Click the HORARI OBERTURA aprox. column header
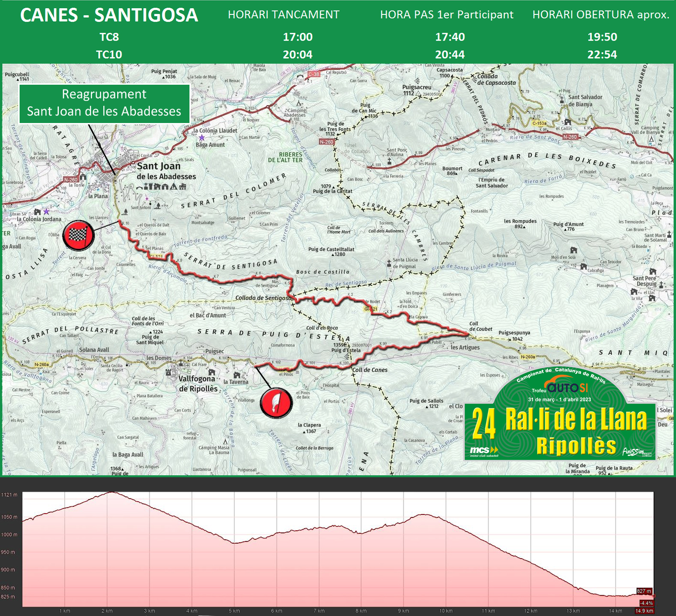Screen dimensions: 676x616 pos(601,15)
